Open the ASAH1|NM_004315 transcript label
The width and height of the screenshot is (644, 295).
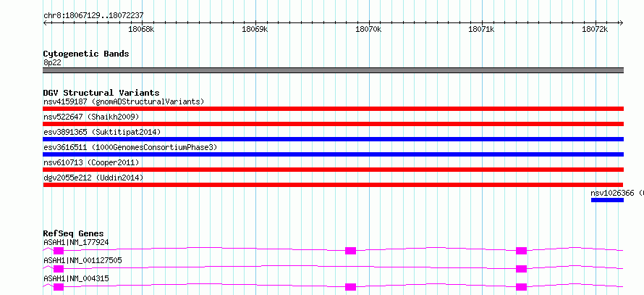(x=76, y=278)
